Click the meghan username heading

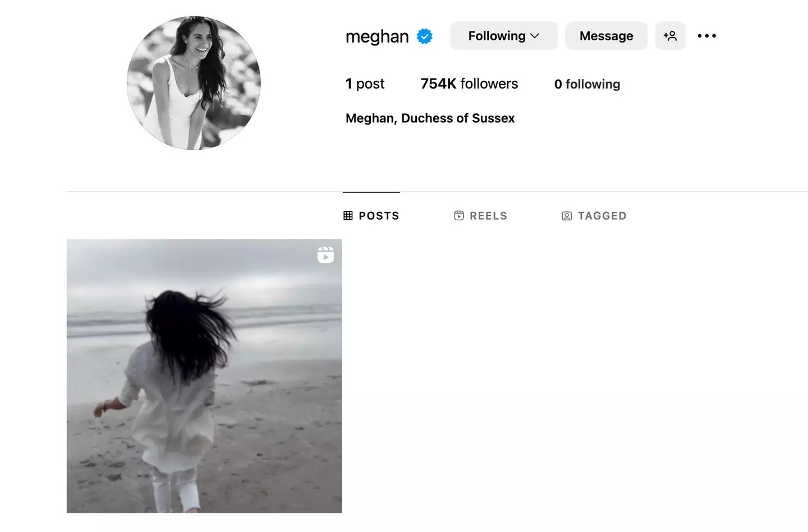tap(377, 36)
